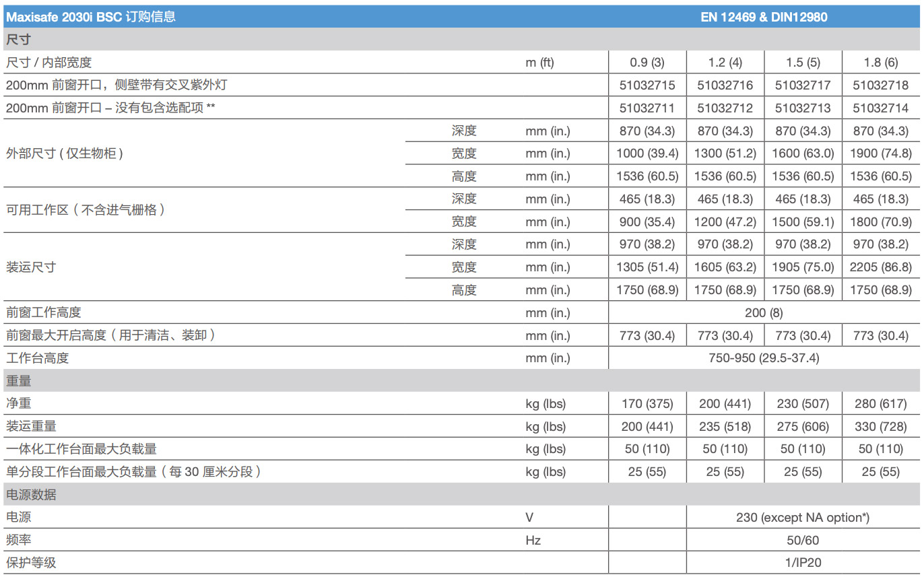Select the '净重' row label
Image resolution: width=924 pixels, height=579 pixels.
click(19, 404)
